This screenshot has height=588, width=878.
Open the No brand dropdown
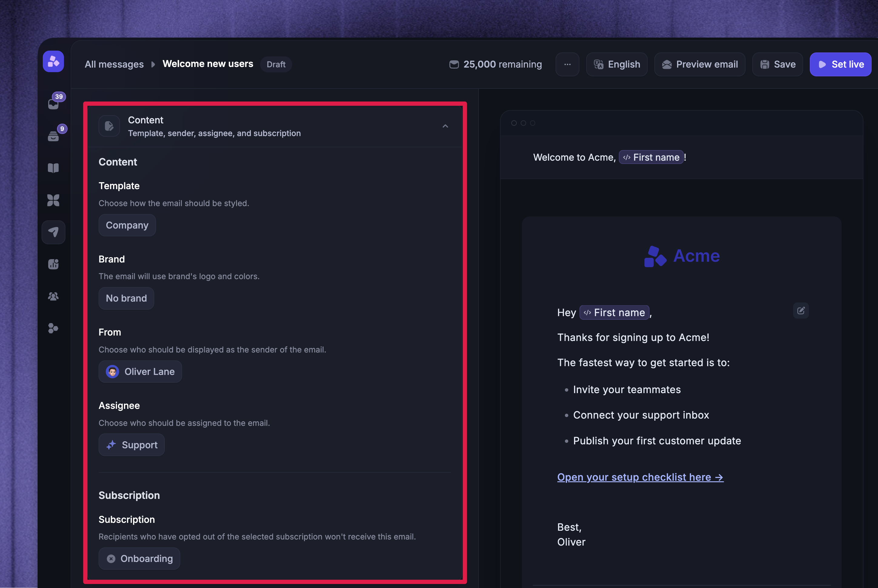126,299
